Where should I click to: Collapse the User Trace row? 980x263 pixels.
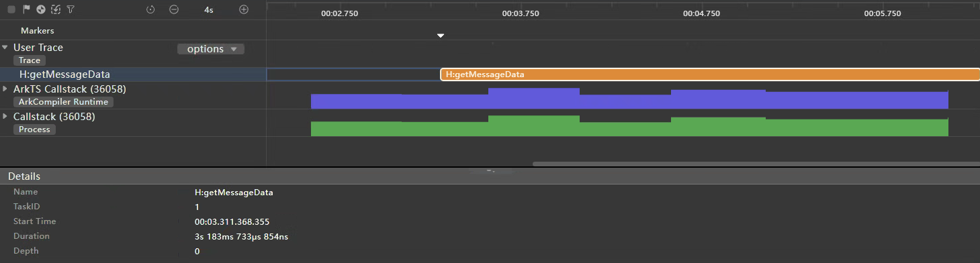point(5,48)
